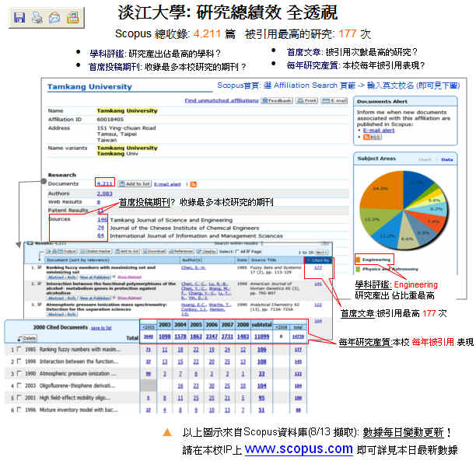This screenshot has width=476, height=464.
Task: Toggle checkbox for Interaction between functional polymorphisms result
Action: pyautogui.click(x=40, y=284)
